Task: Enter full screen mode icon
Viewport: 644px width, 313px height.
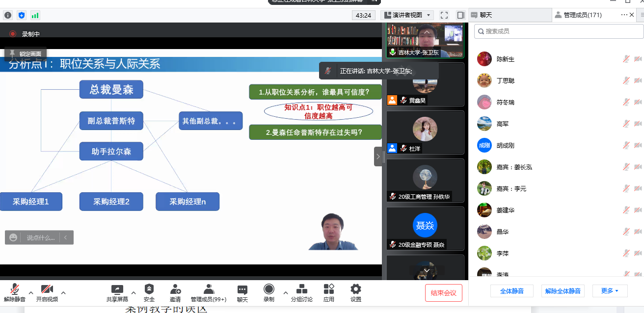Action: pyautogui.click(x=444, y=15)
